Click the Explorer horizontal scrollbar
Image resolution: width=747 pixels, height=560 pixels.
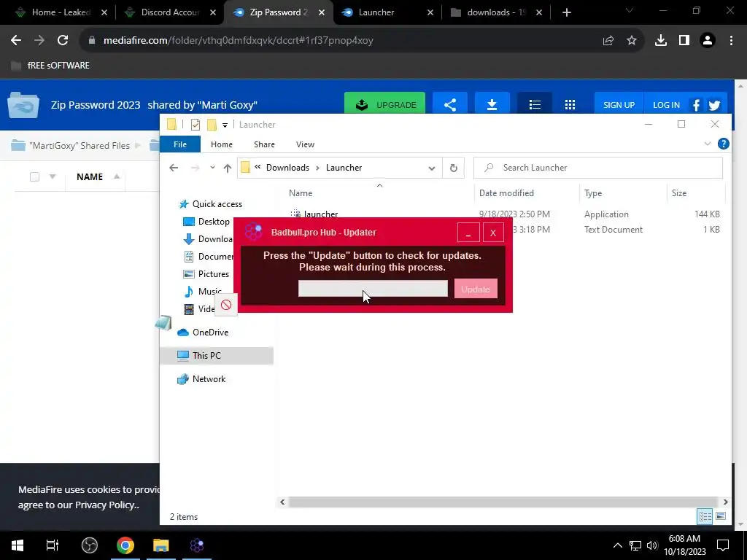coord(503,502)
